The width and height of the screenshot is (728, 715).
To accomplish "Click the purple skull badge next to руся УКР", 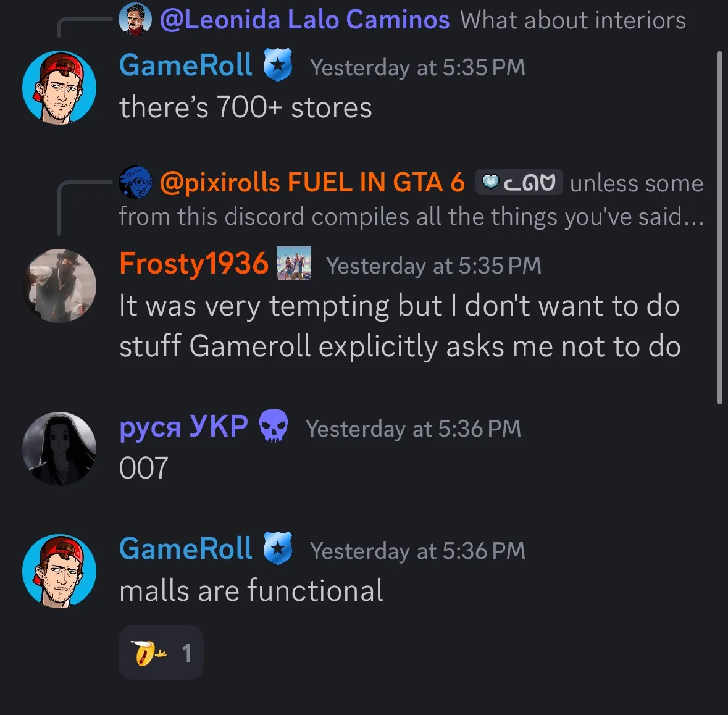I will 274,425.
